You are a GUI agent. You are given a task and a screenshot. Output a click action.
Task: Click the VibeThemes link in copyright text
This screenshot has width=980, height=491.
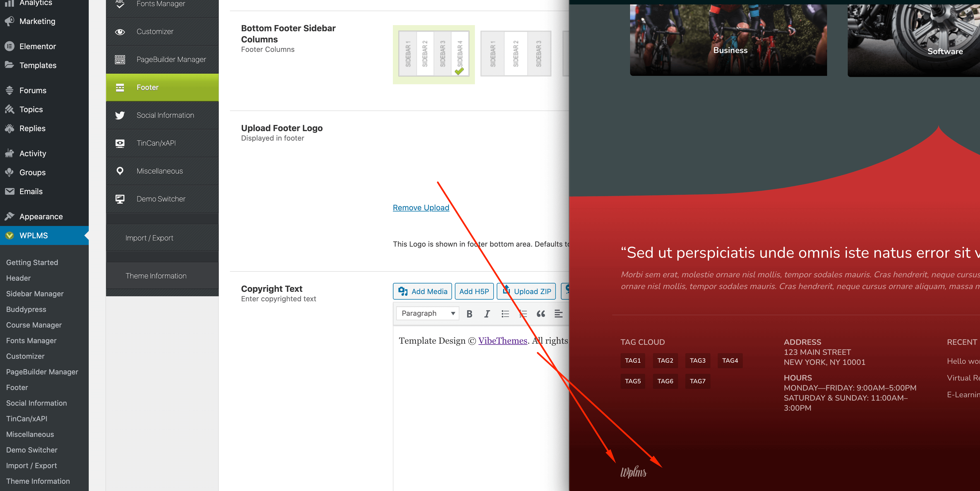point(503,341)
